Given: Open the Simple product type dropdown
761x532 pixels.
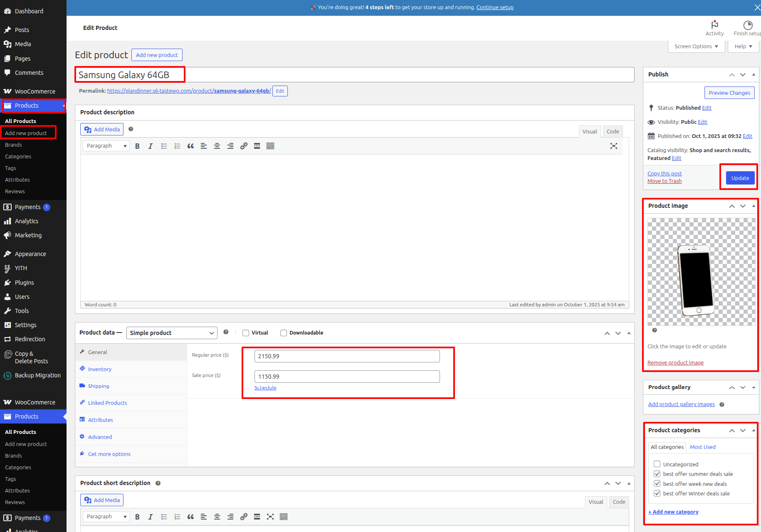Looking at the screenshot, I should pos(172,333).
